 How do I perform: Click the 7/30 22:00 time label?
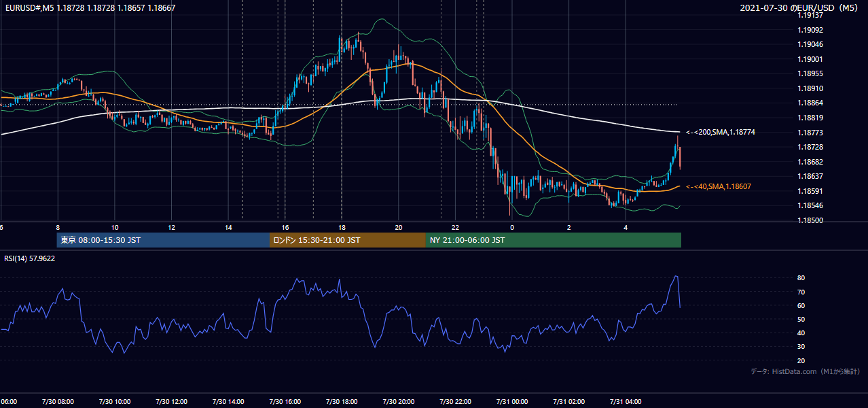(x=456, y=402)
